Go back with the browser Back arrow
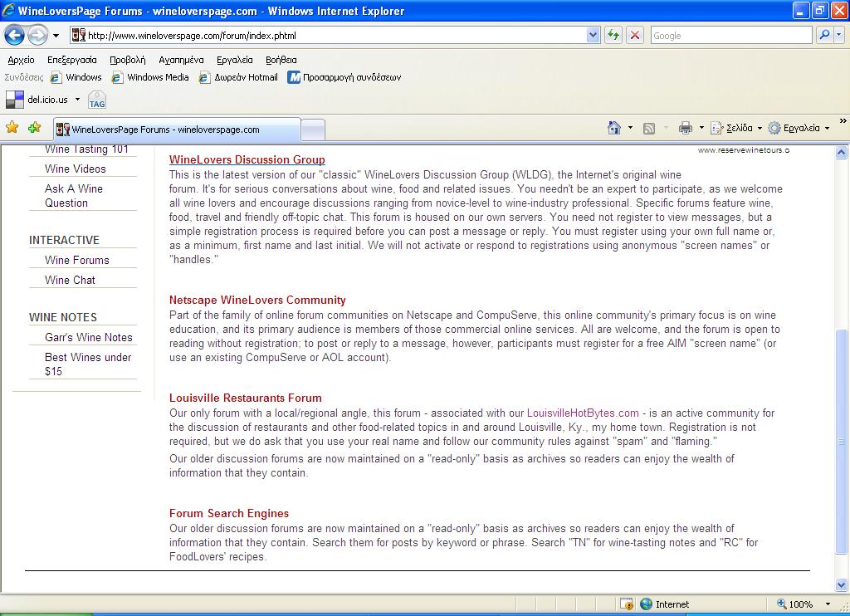 [14, 36]
